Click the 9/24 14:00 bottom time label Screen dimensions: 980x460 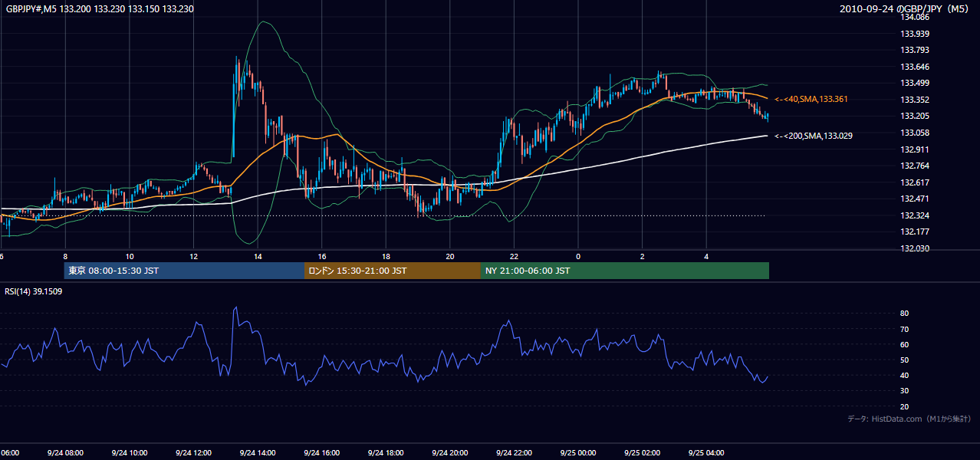pos(257,452)
